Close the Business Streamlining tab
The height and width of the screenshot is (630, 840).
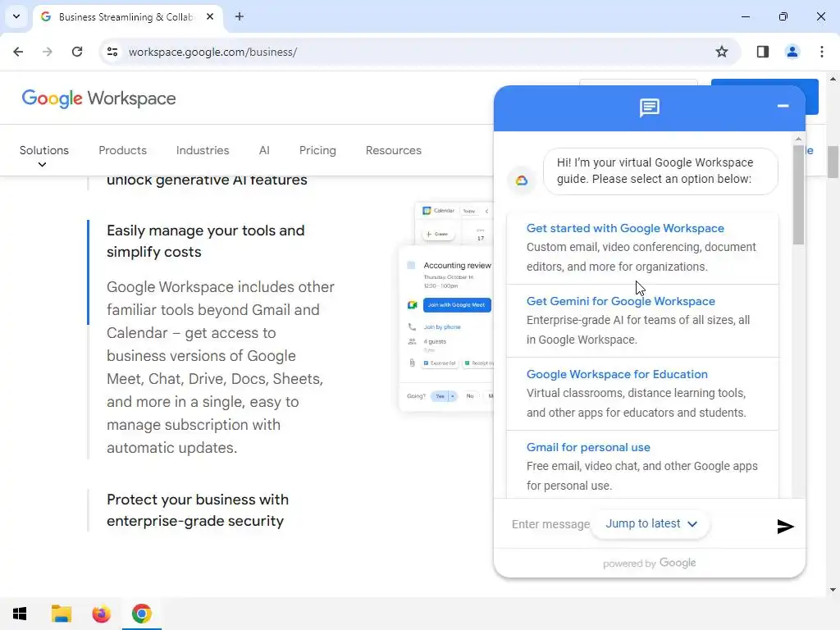coord(210,16)
